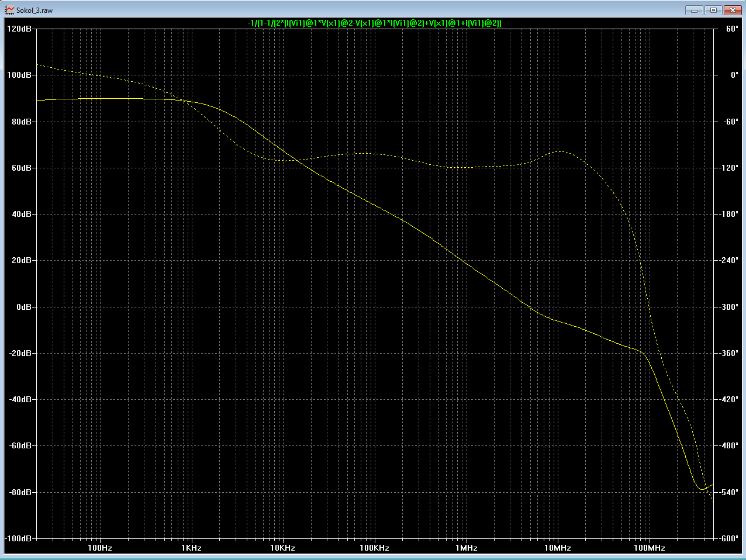The height and width of the screenshot is (560, 746).
Task: Click the 100KHz frequency axis label
Action: pos(374,548)
